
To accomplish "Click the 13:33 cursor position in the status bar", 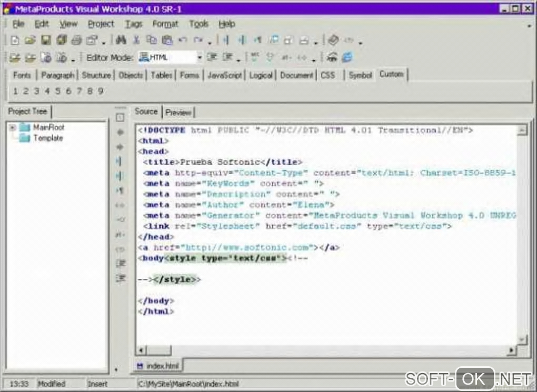I will coord(19,384).
